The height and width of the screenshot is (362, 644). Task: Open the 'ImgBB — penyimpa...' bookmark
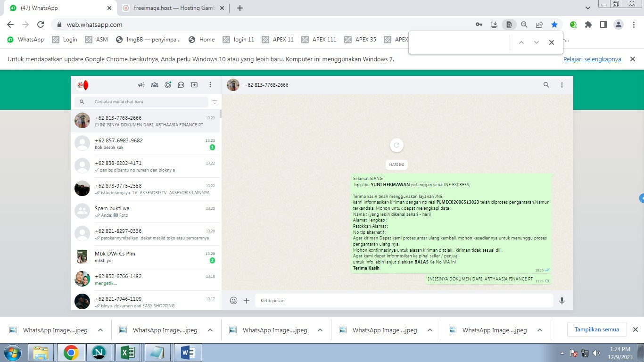click(148, 40)
